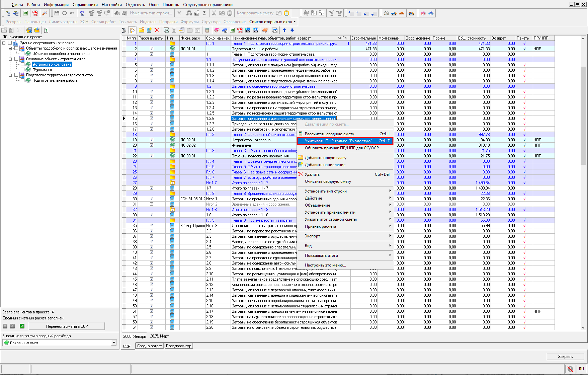588x375 pixels.
Task: Toggle Рассчитывать checkbox for ЛС 01-01 row
Action: 152,49
